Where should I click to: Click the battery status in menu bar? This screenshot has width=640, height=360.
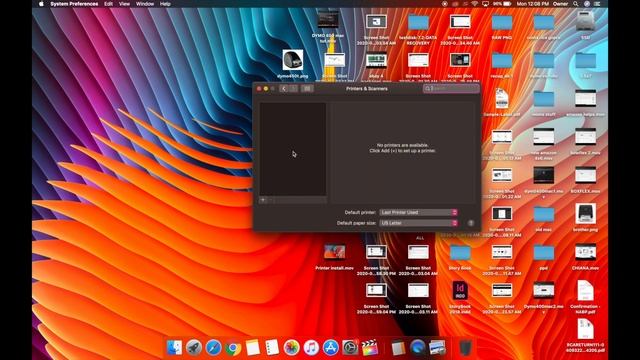click(x=502, y=4)
